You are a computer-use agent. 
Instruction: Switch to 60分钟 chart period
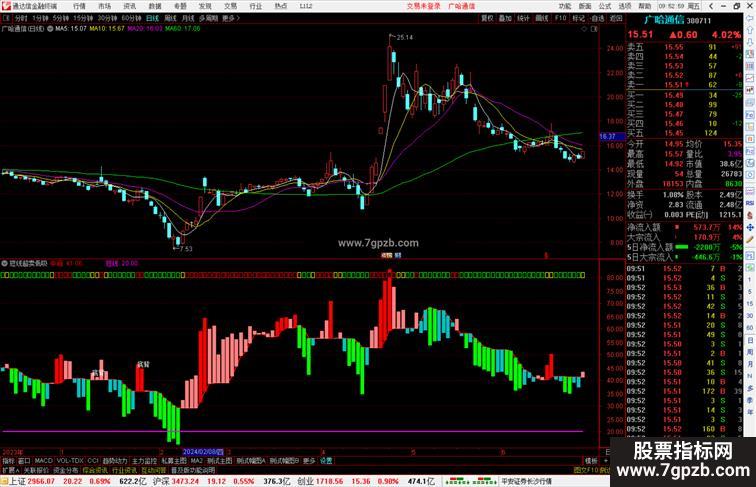pos(131,18)
